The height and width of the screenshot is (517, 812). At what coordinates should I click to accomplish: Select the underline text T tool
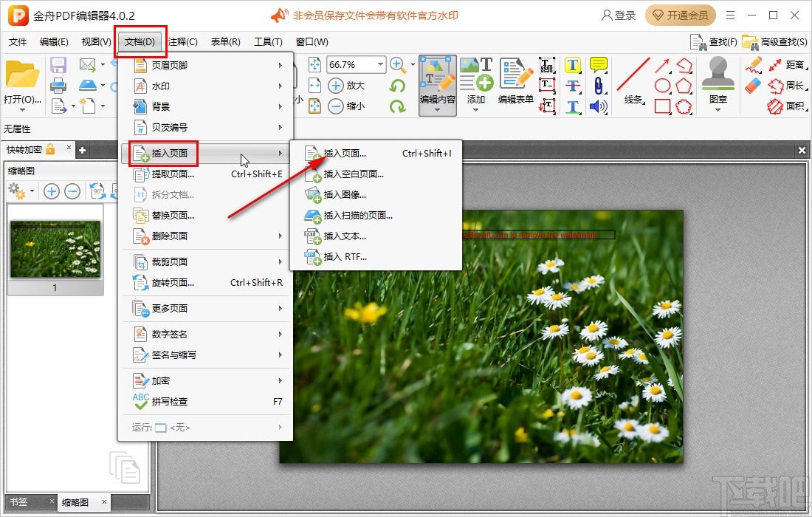[572, 106]
